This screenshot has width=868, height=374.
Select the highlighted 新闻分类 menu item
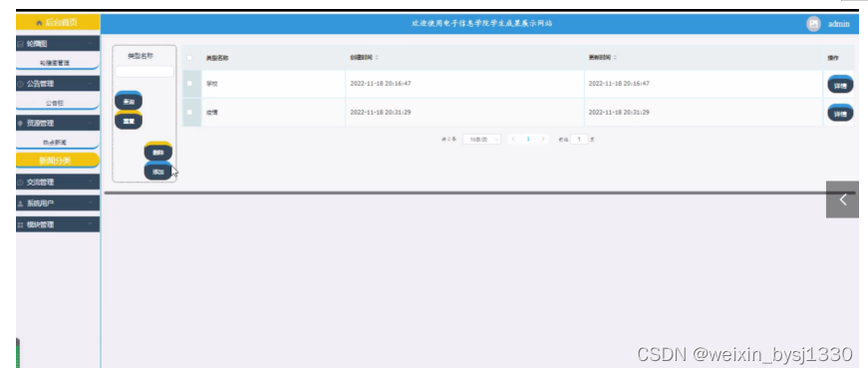click(x=58, y=161)
